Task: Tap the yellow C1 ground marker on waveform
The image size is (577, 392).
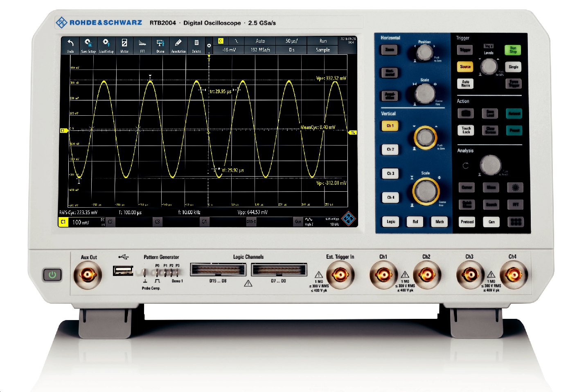Action: [x=63, y=131]
